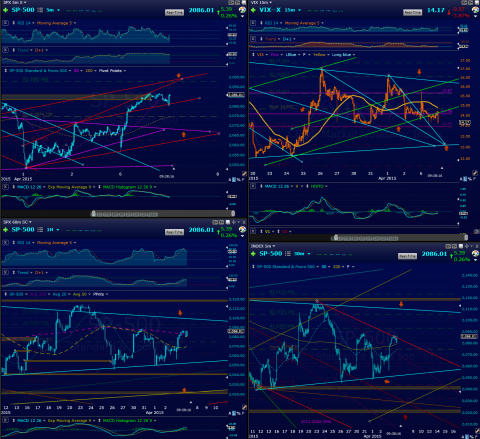This screenshot has height=439, width=480.
Task: Click VIX-X symbol name
Action: [270, 10]
